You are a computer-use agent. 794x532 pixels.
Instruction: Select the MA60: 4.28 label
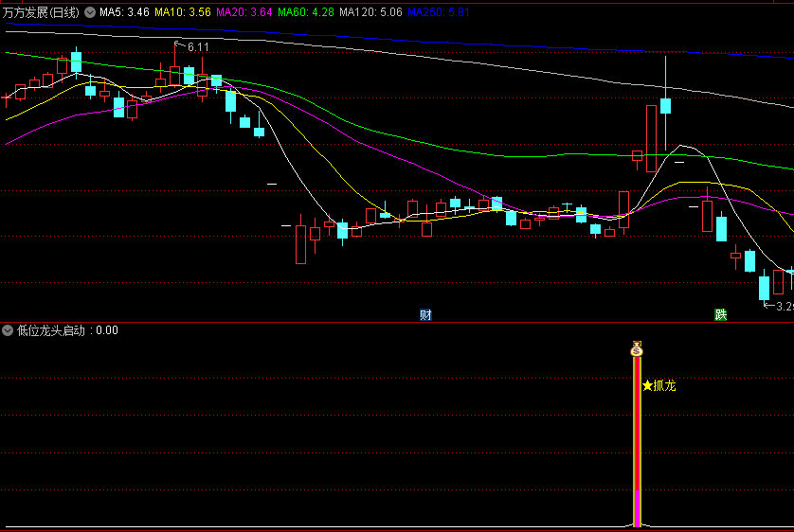tap(306, 12)
